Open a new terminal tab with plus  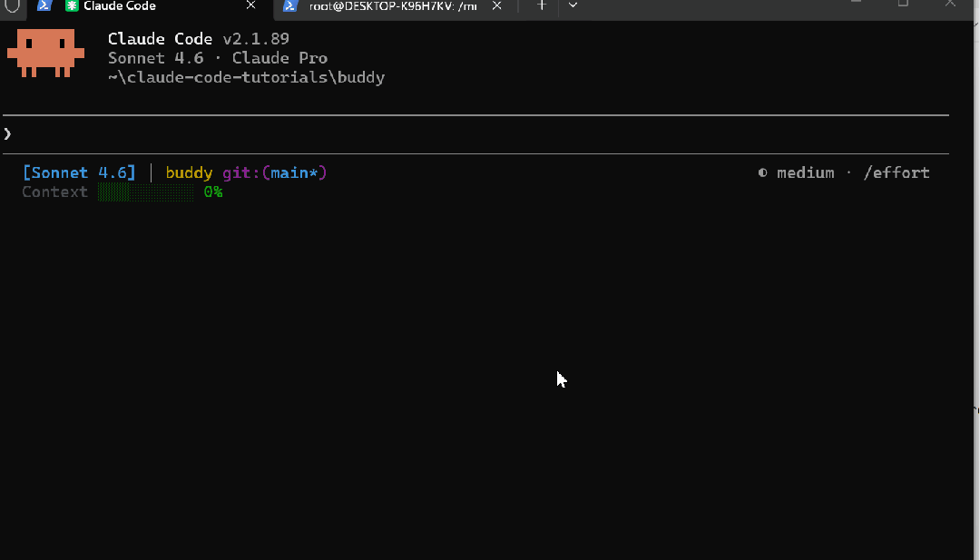(x=541, y=5)
